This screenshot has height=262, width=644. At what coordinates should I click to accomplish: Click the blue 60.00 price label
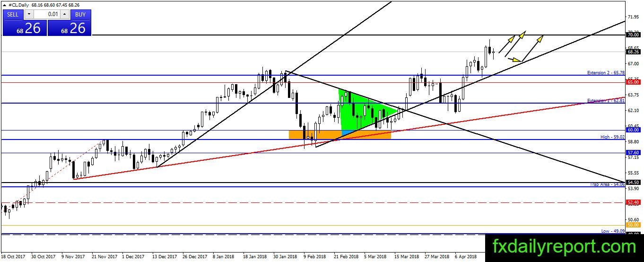coord(633,130)
